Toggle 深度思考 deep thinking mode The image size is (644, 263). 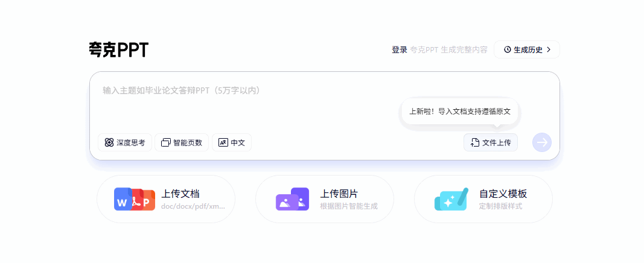click(x=125, y=142)
